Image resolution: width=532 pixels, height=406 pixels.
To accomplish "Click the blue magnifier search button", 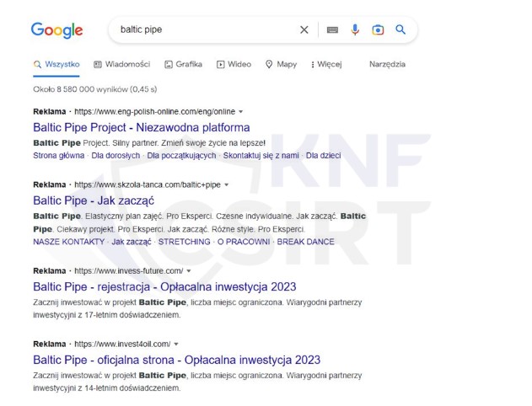I will (x=400, y=29).
